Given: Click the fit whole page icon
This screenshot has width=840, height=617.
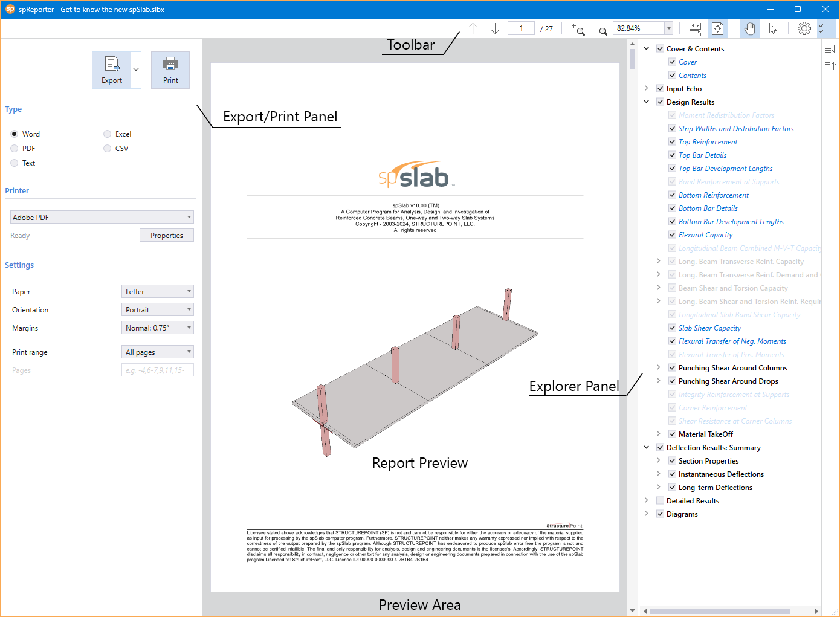Looking at the screenshot, I should tap(717, 28).
